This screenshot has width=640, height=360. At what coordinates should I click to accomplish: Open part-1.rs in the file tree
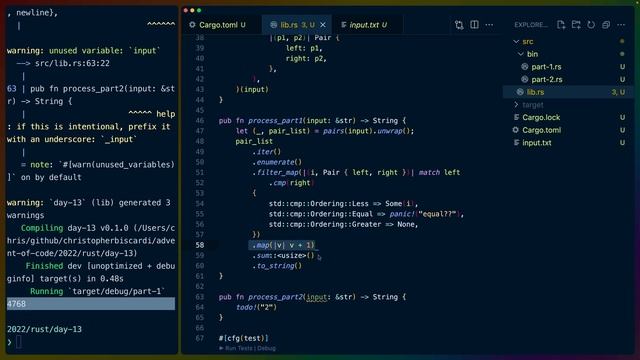tap(546, 67)
